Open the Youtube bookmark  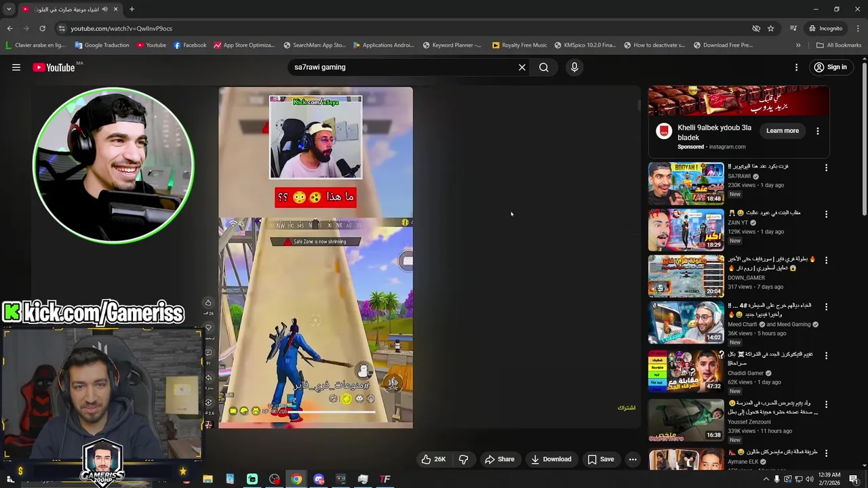[x=151, y=45]
